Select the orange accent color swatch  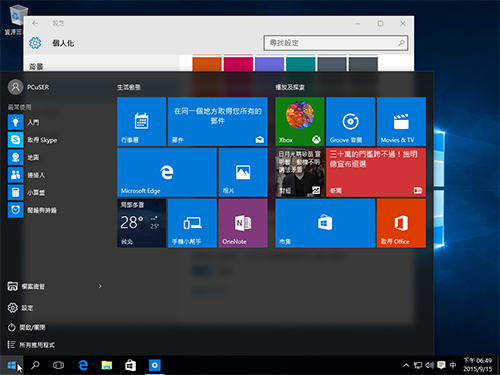pyautogui.click(x=207, y=63)
